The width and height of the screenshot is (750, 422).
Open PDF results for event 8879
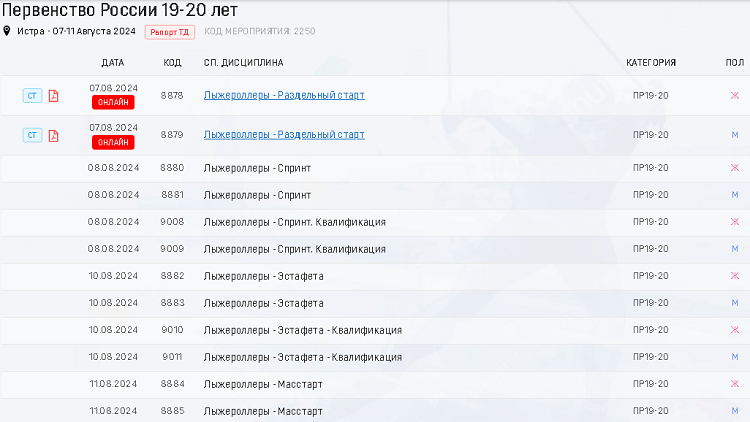[x=54, y=135]
